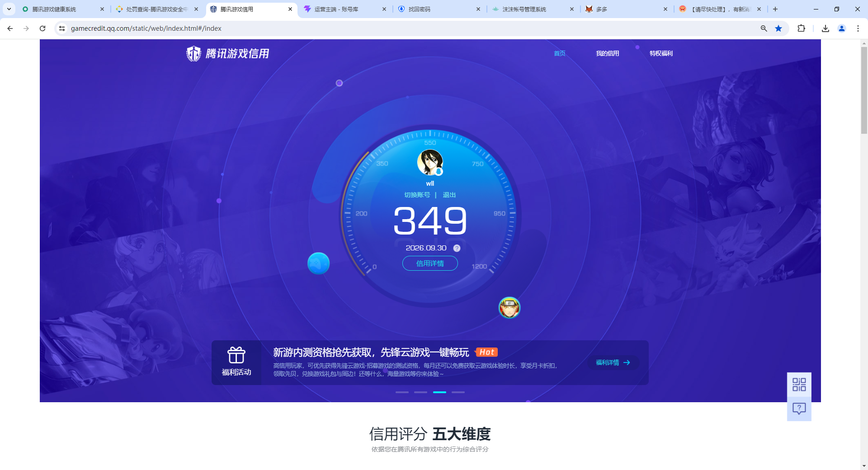
Task: Switch to the 沫沫帐号管理系统 tab
Action: tap(533, 9)
